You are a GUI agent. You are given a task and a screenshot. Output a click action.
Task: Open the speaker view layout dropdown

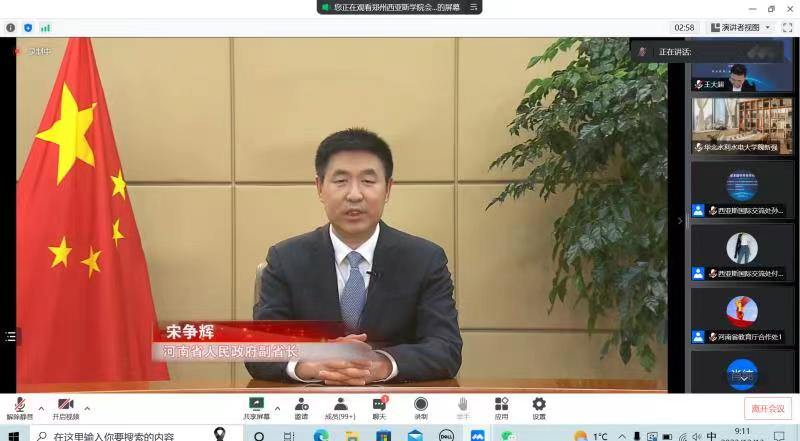740,27
